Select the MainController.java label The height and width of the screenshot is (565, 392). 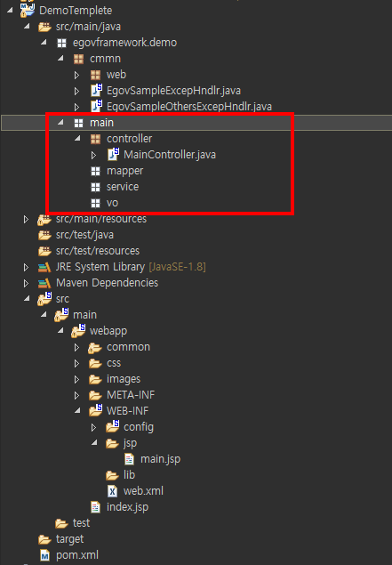(x=170, y=155)
